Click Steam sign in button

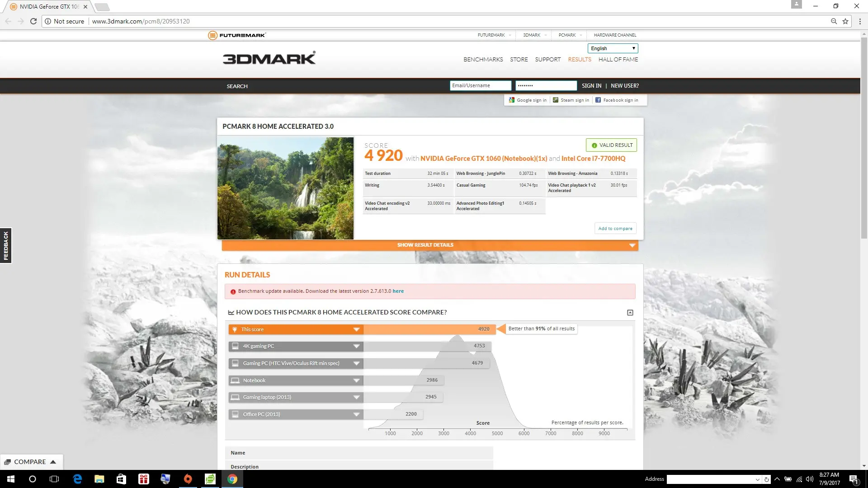tap(571, 100)
